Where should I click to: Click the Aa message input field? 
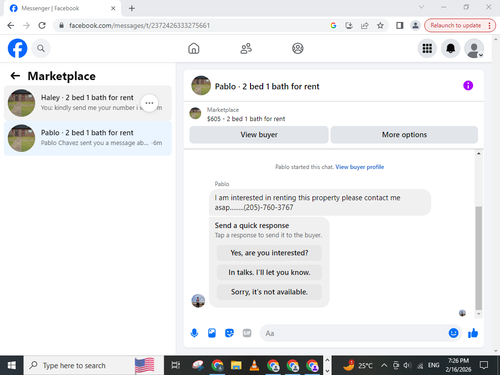[353, 333]
